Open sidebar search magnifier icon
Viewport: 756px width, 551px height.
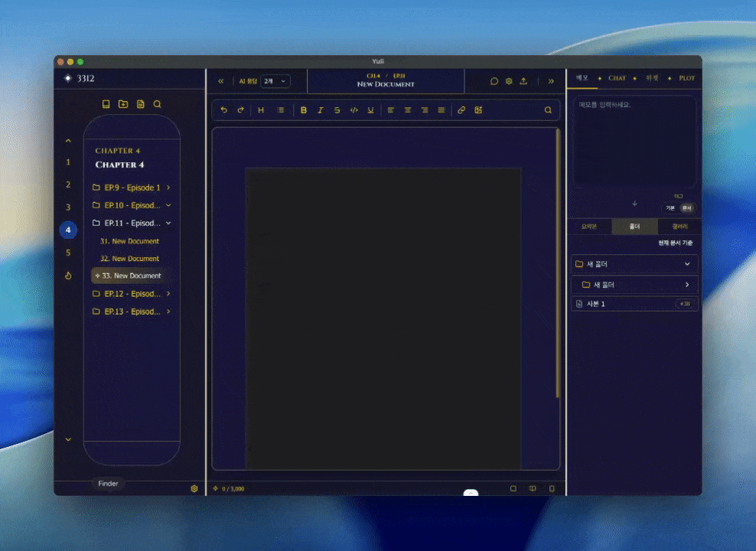[x=157, y=104]
